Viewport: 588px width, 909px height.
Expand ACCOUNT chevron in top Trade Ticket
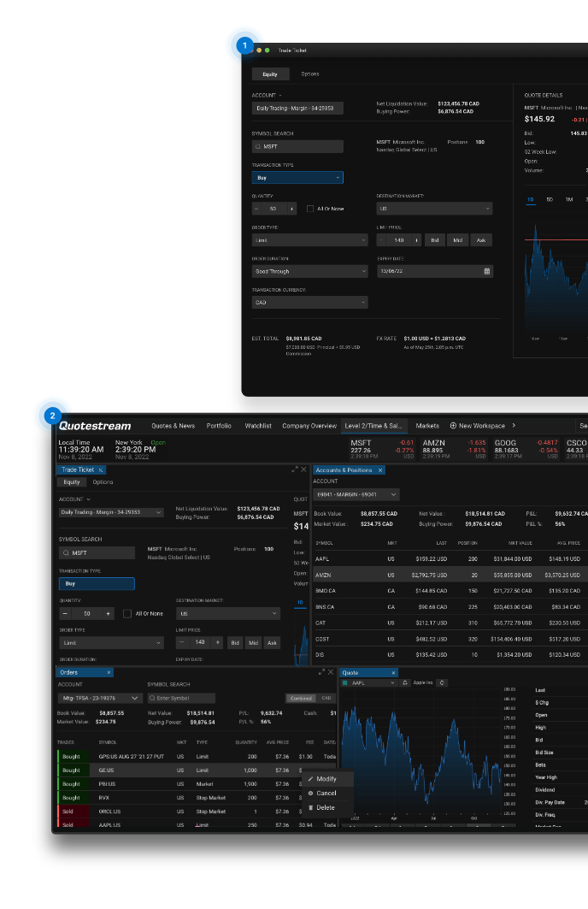point(280,96)
